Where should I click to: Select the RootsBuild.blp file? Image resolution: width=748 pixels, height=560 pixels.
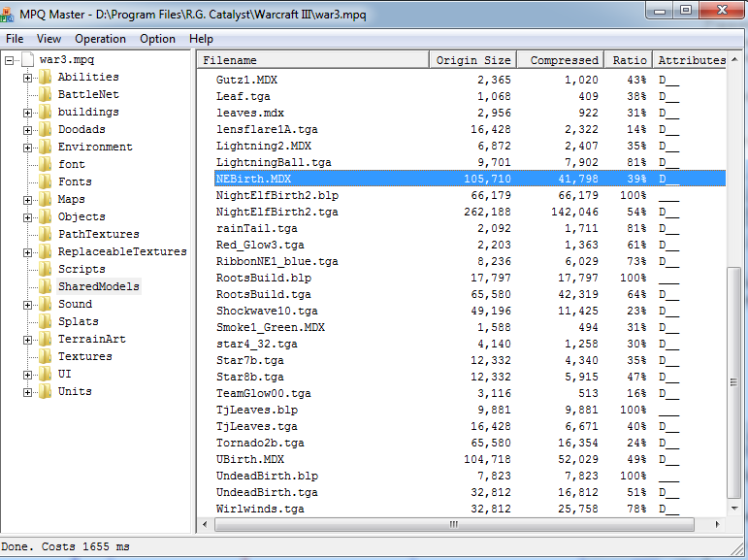point(263,278)
